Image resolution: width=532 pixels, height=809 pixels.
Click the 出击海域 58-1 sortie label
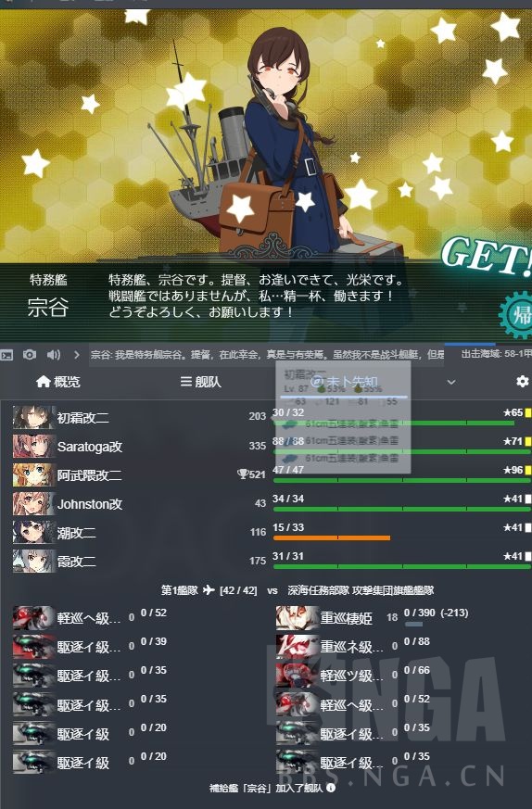click(496, 354)
